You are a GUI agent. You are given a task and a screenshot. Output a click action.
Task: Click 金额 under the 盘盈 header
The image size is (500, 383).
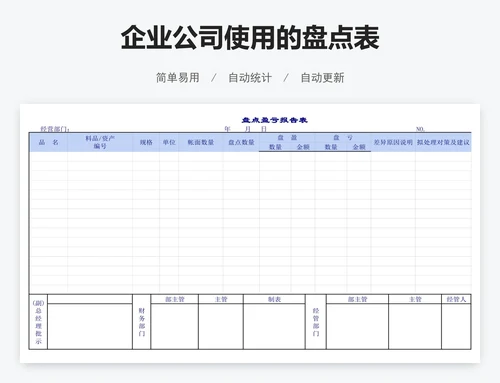(x=303, y=147)
